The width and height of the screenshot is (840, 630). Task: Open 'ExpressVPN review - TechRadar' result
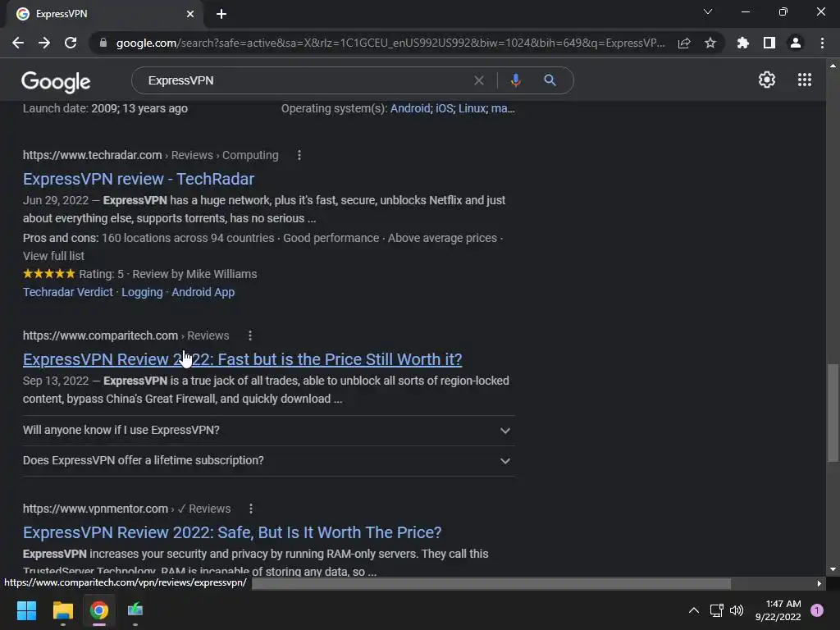(x=138, y=179)
